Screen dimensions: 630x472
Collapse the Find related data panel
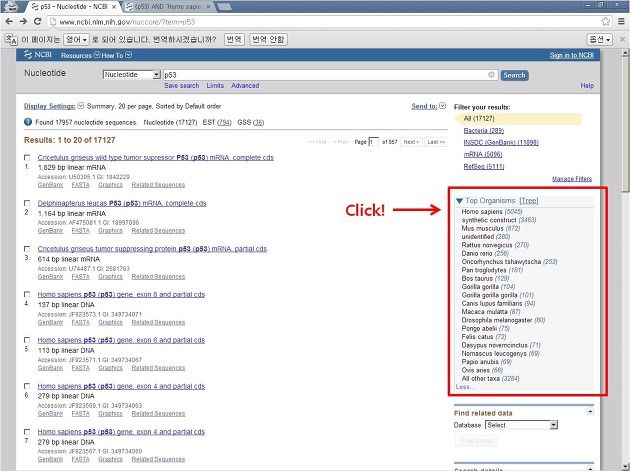point(589,411)
